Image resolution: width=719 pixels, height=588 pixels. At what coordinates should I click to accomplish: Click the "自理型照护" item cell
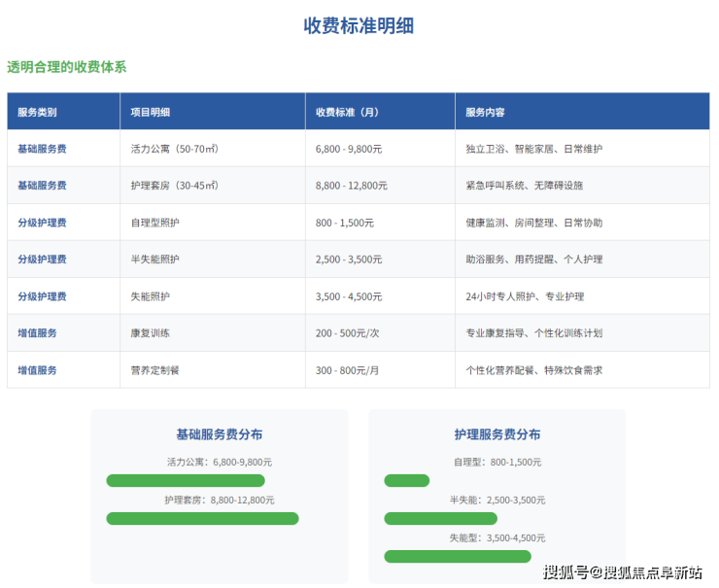click(x=154, y=223)
